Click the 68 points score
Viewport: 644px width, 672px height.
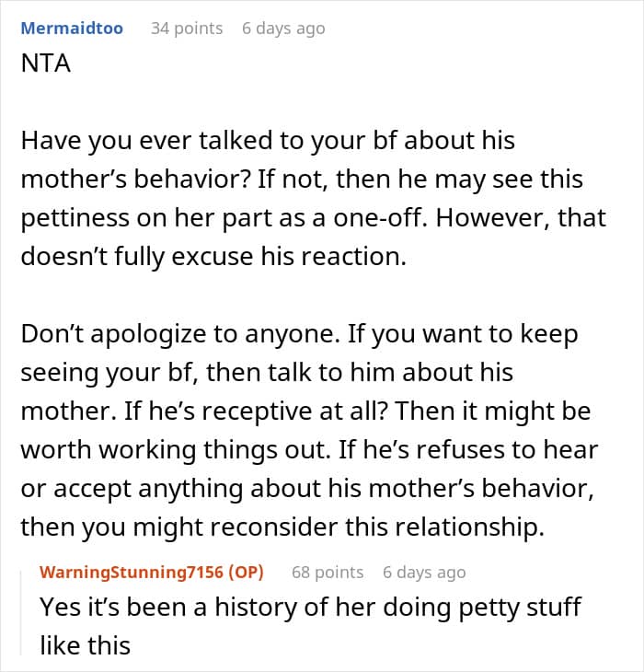pyautogui.click(x=328, y=573)
